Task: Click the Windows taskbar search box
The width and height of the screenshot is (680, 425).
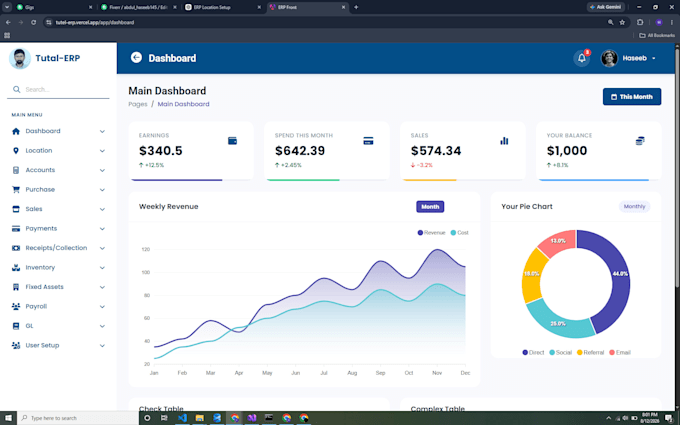Action: [x=78, y=418]
